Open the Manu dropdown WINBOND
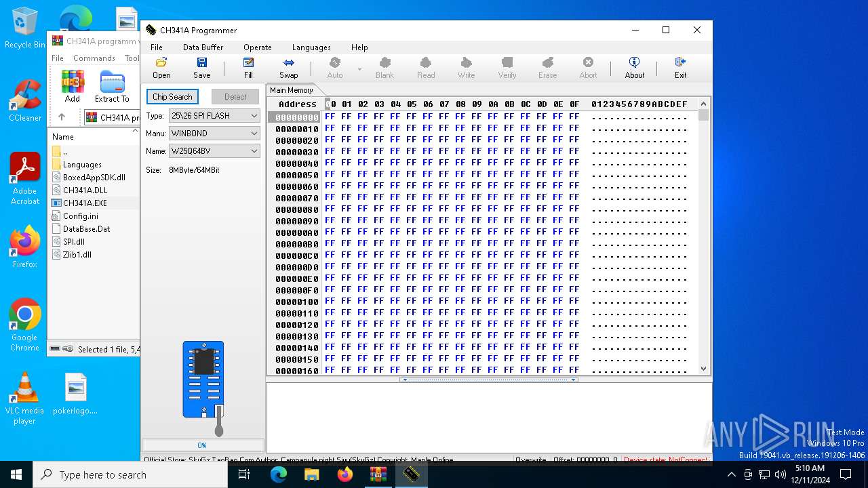868x488 pixels. (214, 134)
